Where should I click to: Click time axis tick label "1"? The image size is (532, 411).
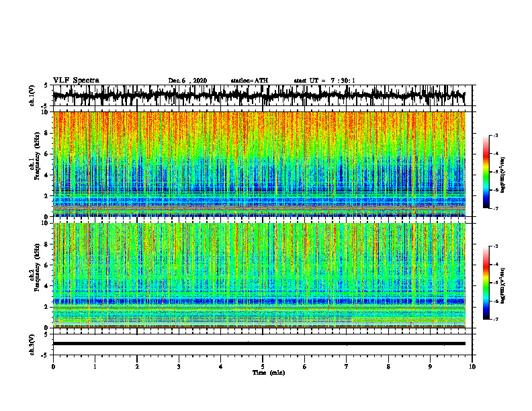point(95,367)
